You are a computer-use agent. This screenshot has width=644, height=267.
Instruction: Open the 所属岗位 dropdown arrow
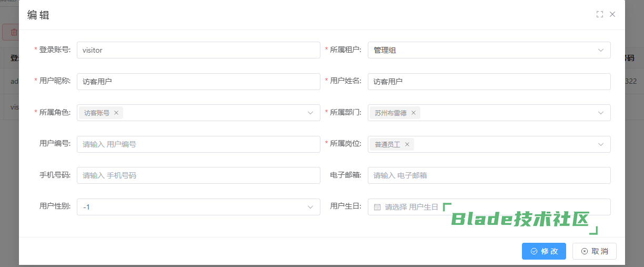coord(601,144)
